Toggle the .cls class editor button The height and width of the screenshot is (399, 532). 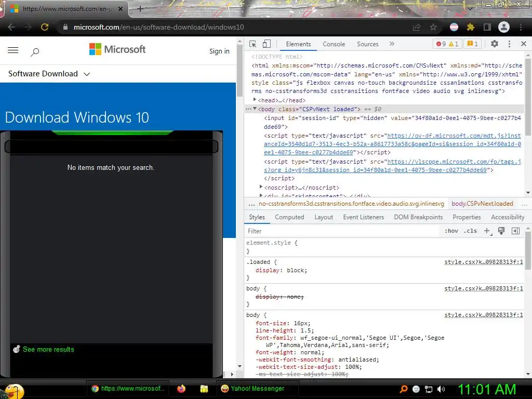tap(470, 231)
